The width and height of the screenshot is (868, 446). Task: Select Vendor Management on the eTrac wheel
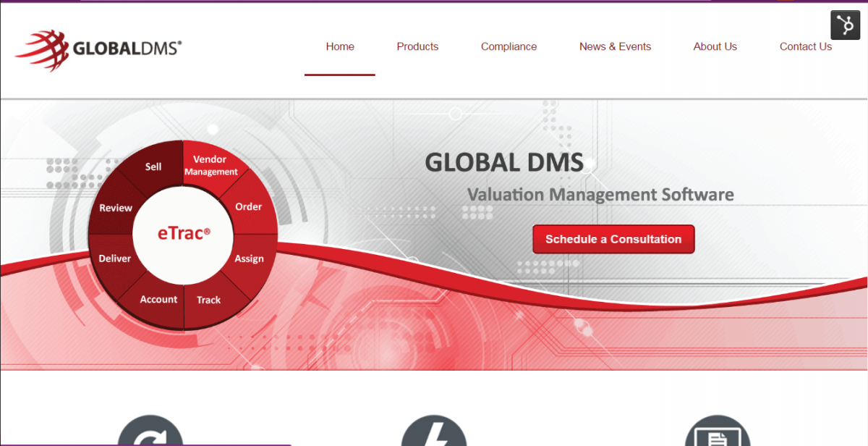tap(210, 165)
